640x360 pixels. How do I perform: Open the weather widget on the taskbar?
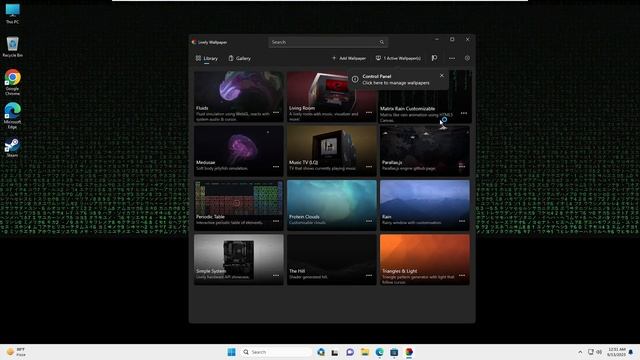[x=16, y=352]
